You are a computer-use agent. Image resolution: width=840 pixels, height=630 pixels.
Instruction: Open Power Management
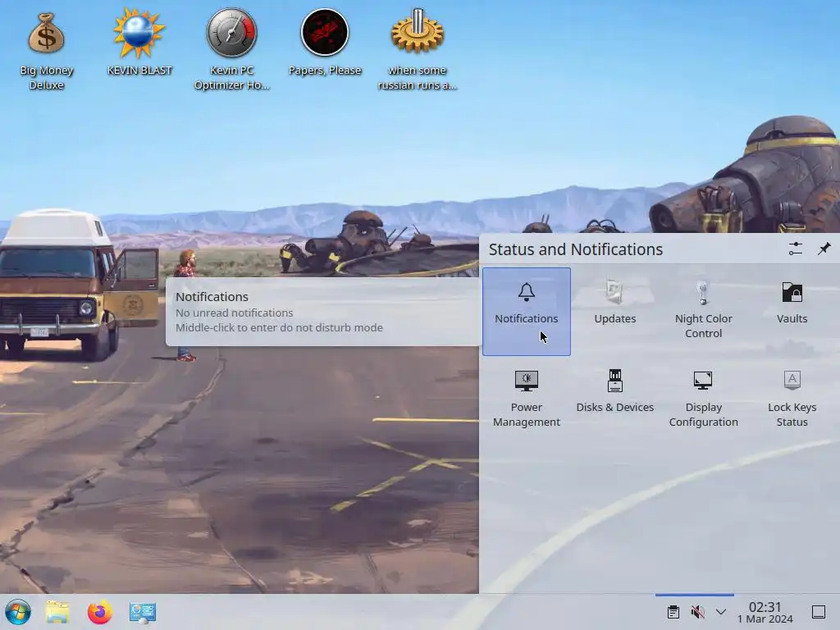pos(526,399)
